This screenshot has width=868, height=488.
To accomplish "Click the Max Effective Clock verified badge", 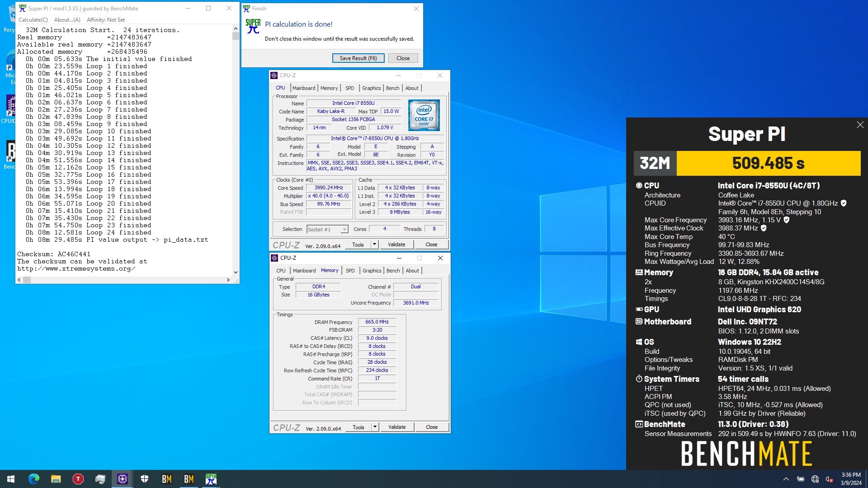I will click(764, 228).
